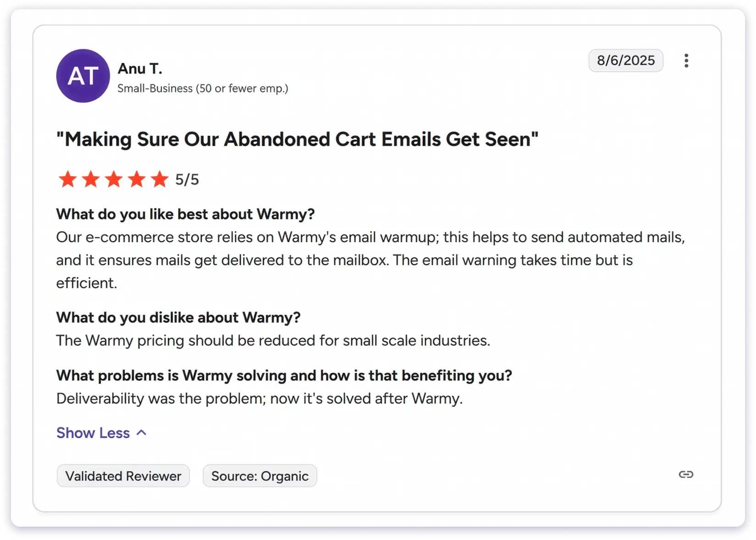This screenshot has height=540, width=756.
Task: Click Small-Business company size label
Action: coord(202,88)
